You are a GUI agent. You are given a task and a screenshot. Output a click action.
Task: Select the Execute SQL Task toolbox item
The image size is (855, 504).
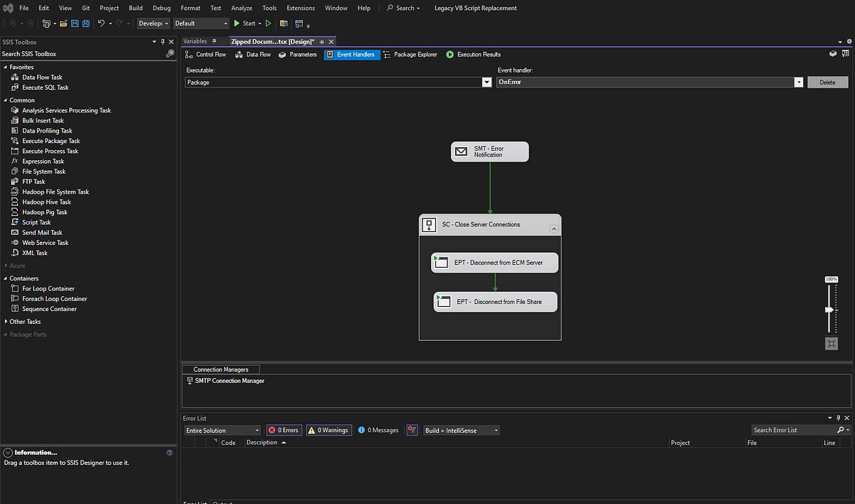click(x=40, y=87)
